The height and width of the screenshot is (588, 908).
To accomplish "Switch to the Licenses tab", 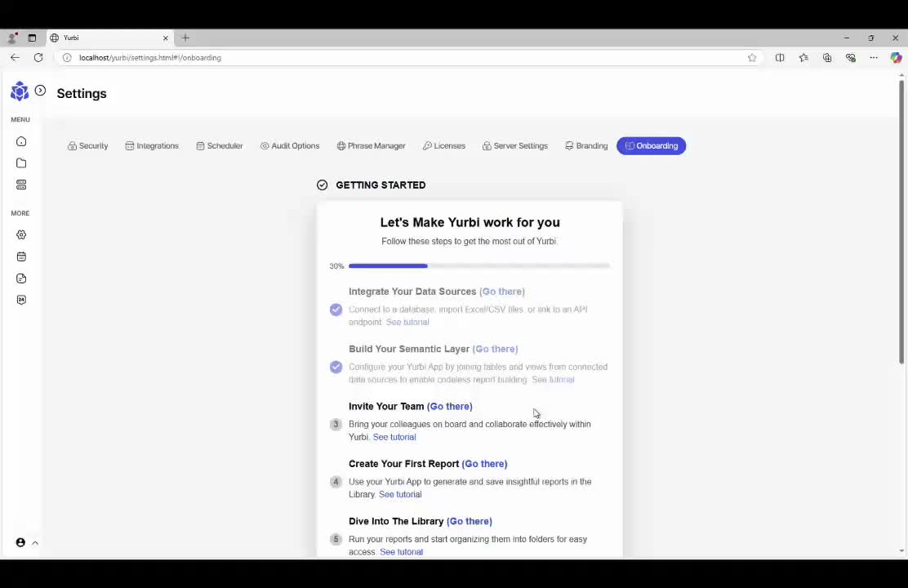I will 444,146.
